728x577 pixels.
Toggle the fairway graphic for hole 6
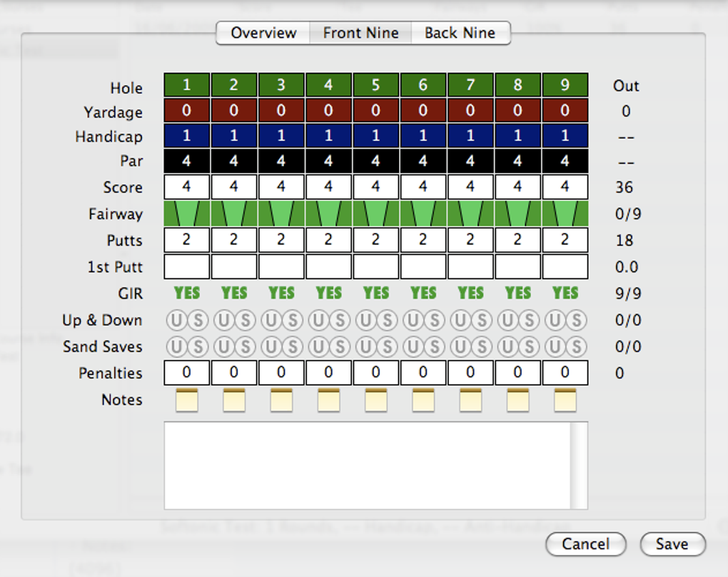(x=424, y=214)
